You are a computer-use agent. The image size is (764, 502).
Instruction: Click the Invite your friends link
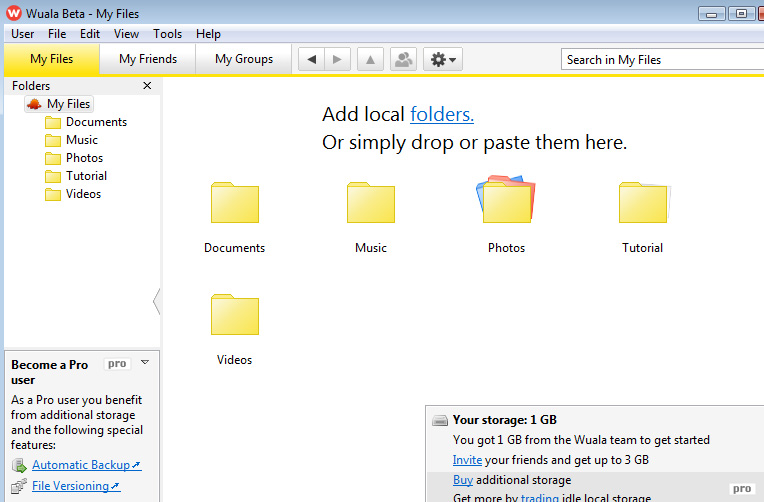[x=467, y=460]
